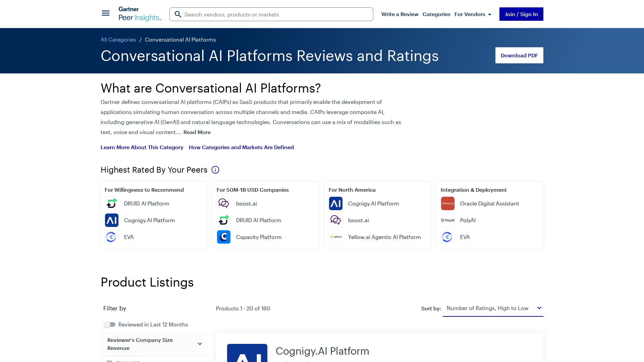Click the Yellow.ai logo icon
This screenshot has width=644, height=362.
[x=335, y=237]
